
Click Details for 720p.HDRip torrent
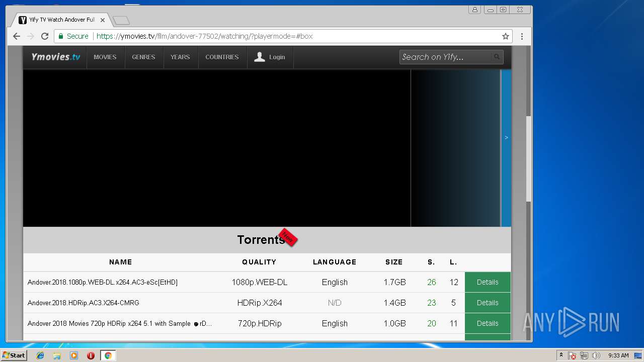(488, 323)
